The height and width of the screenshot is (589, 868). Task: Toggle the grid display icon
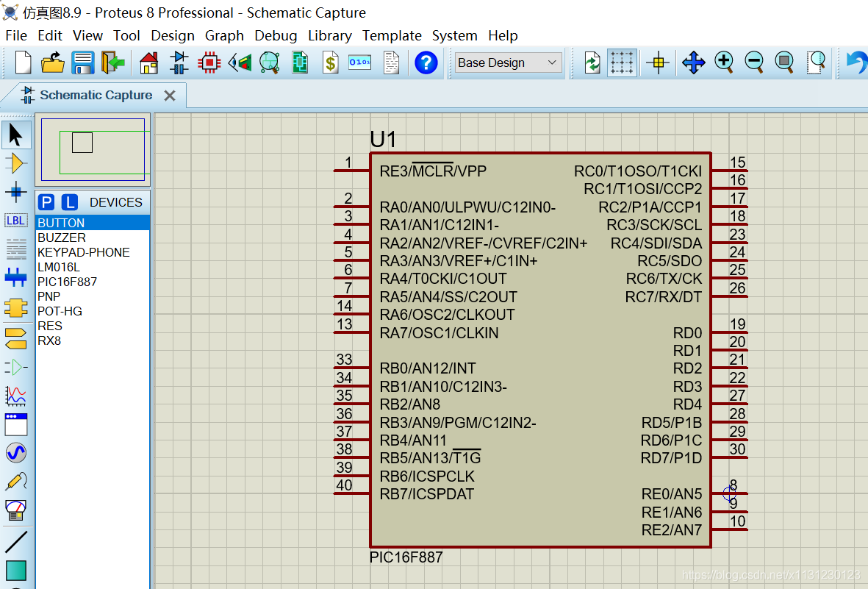pos(622,62)
